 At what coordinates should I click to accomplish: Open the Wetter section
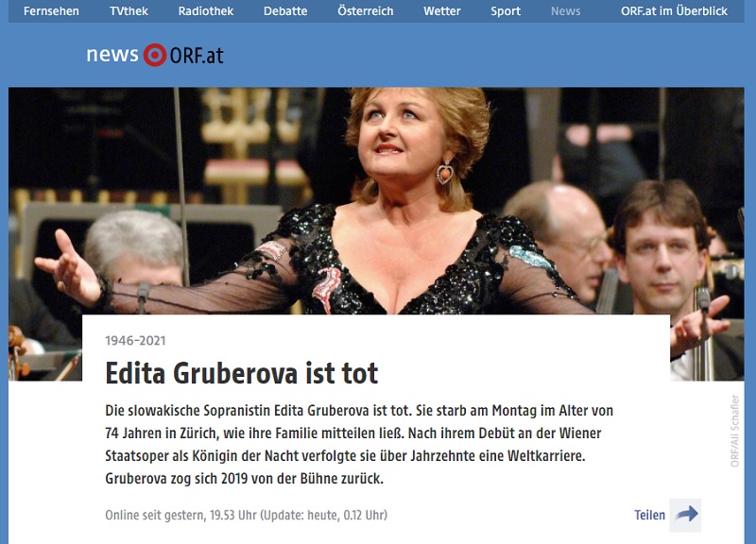point(442,10)
